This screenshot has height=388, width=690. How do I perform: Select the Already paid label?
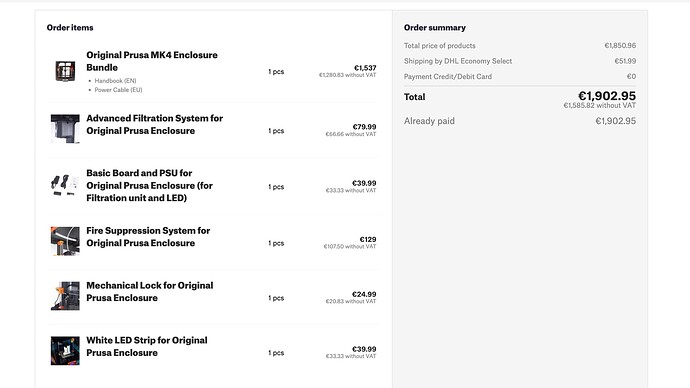[x=429, y=121]
